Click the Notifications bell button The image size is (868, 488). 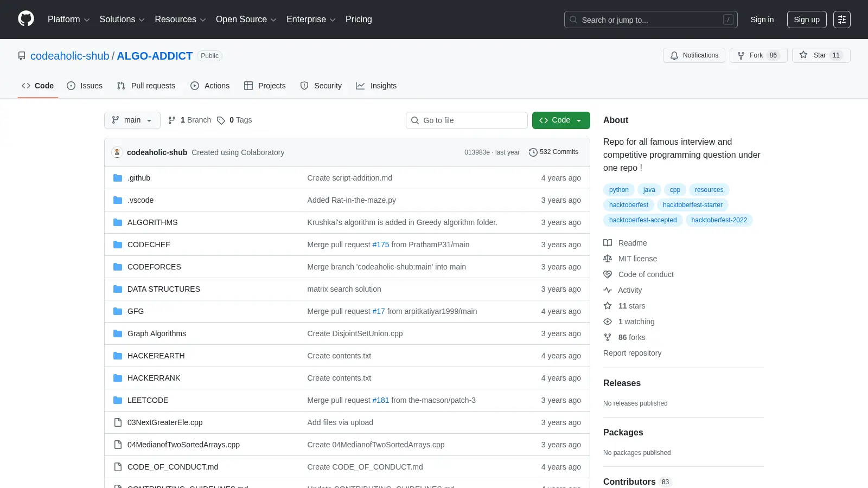tap(694, 55)
